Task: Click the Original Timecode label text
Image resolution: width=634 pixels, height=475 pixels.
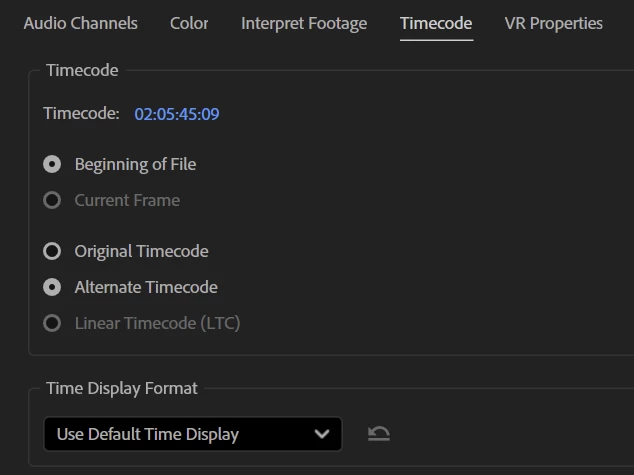Action: pyautogui.click(x=142, y=251)
